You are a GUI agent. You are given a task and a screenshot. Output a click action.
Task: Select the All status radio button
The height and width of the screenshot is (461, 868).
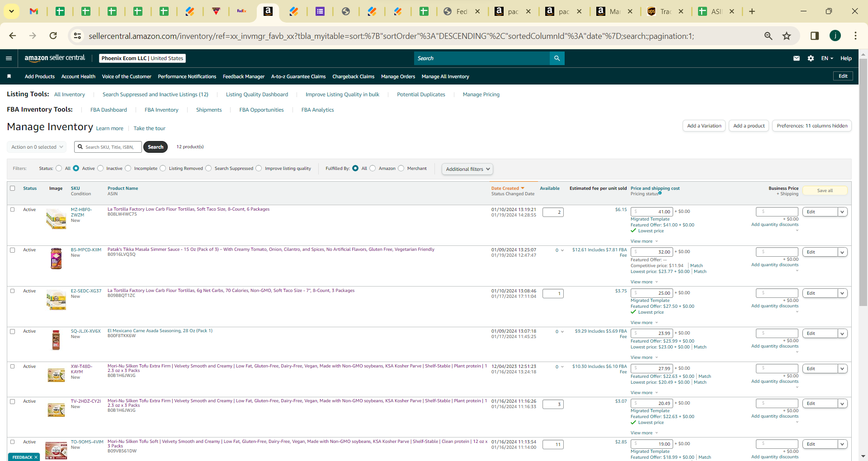59,169
